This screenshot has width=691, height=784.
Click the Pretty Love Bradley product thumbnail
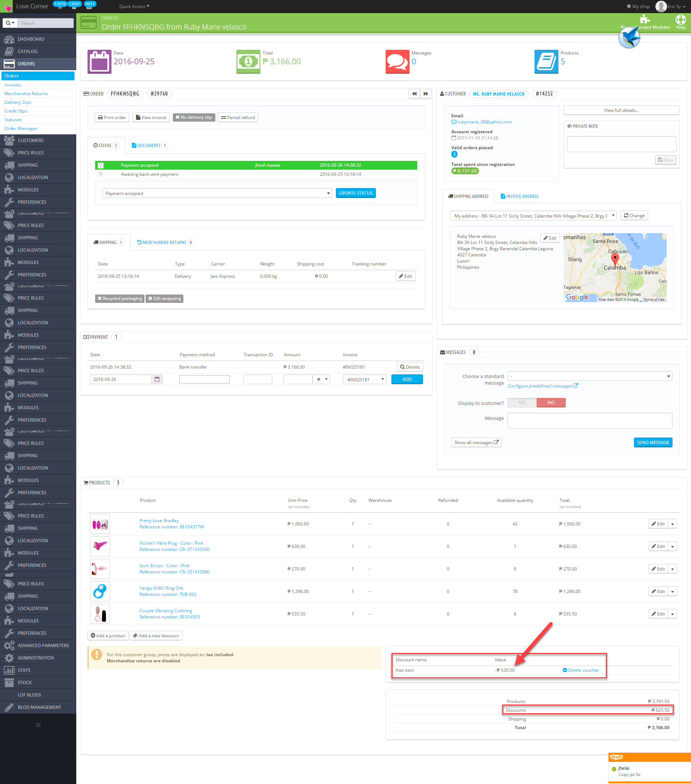pyautogui.click(x=100, y=524)
